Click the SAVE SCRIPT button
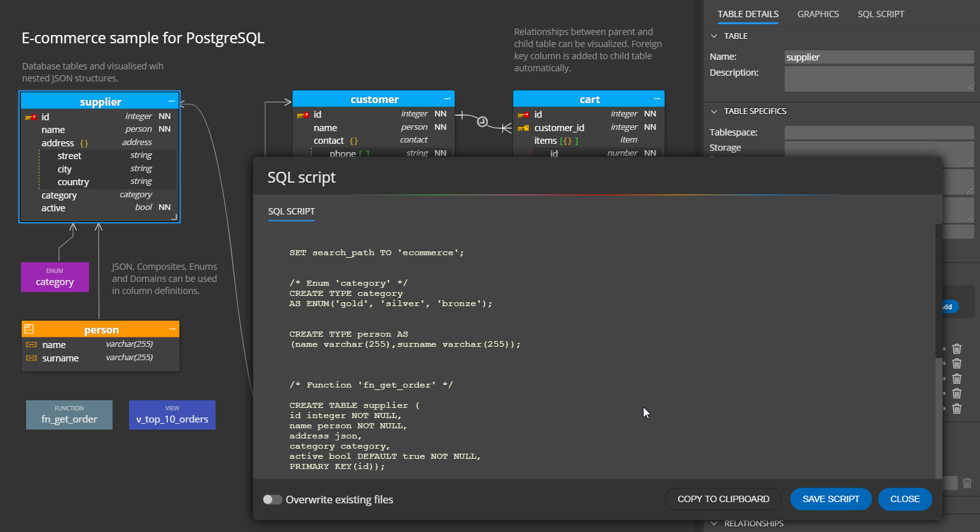Image resolution: width=980 pixels, height=532 pixels. 831,499
